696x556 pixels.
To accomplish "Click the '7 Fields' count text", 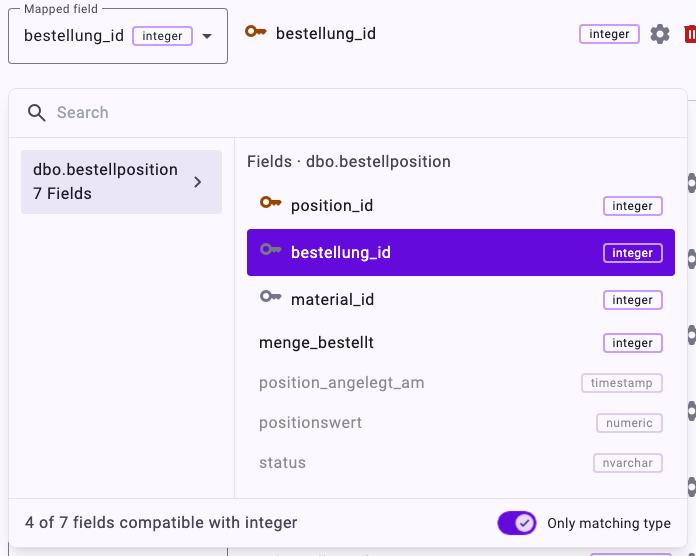I will coord(63,193).
